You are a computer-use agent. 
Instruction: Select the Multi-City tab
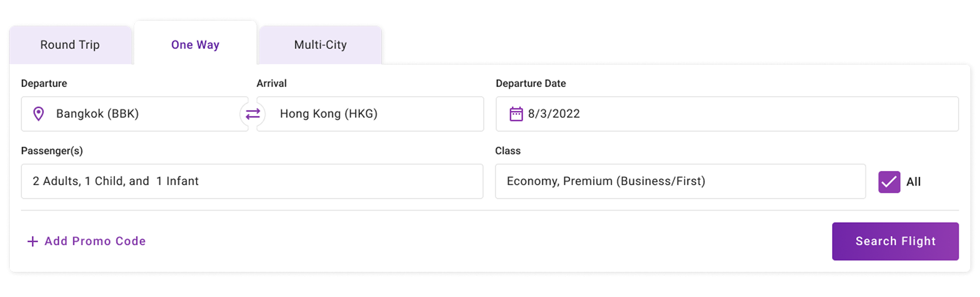click(x=320, y=45)
